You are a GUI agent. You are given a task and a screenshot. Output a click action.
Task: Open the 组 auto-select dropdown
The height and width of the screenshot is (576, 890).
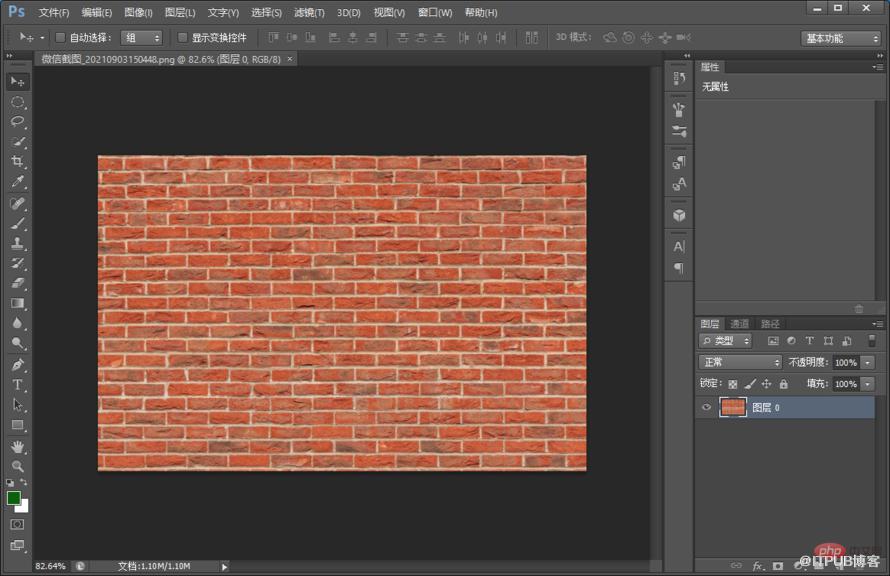point(142,38)
